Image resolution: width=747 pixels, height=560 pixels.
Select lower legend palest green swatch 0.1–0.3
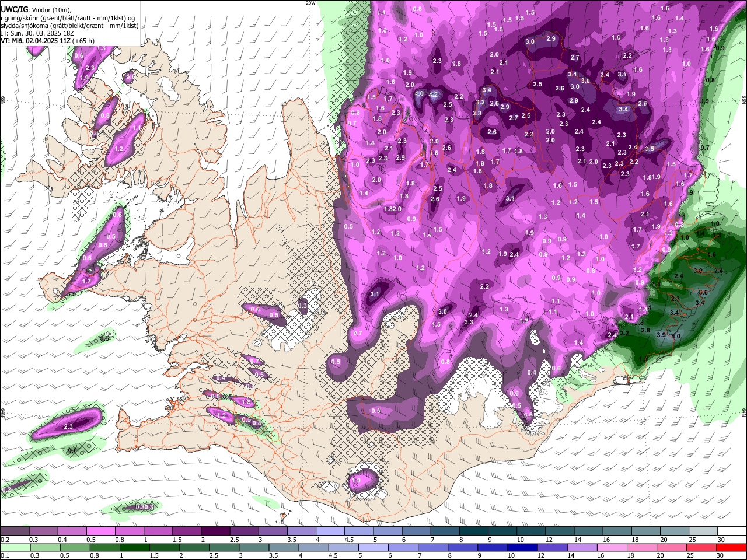[x=16, y=547]
